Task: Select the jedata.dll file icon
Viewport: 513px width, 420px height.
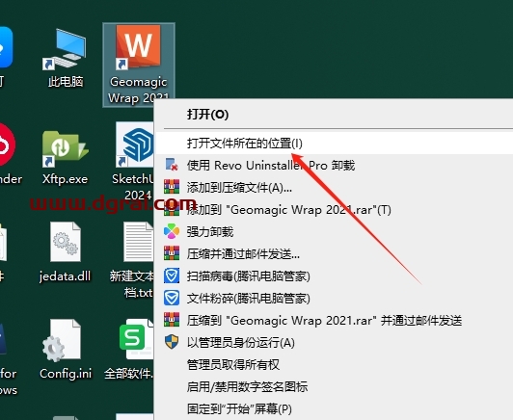Action: pos(66,242)
